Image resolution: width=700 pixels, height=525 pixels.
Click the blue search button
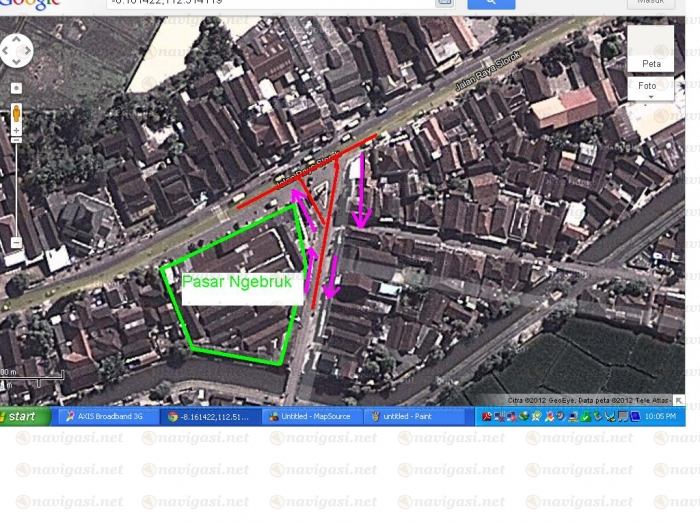coord(491,3)
